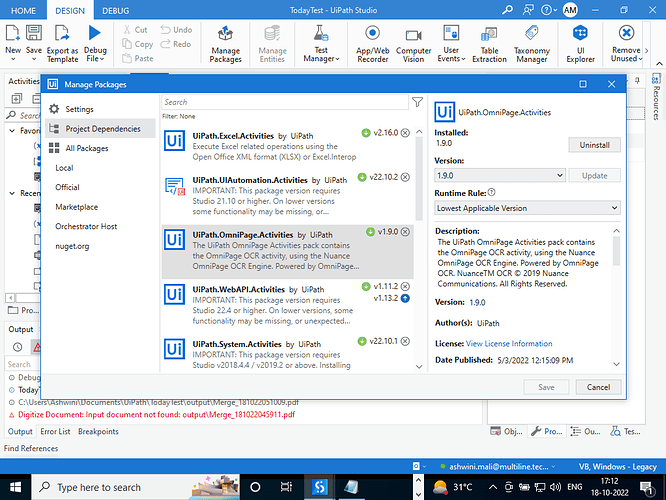Open the Windows Start menu
This screenshot has width=666, height=500.
[x=15, y=487]
